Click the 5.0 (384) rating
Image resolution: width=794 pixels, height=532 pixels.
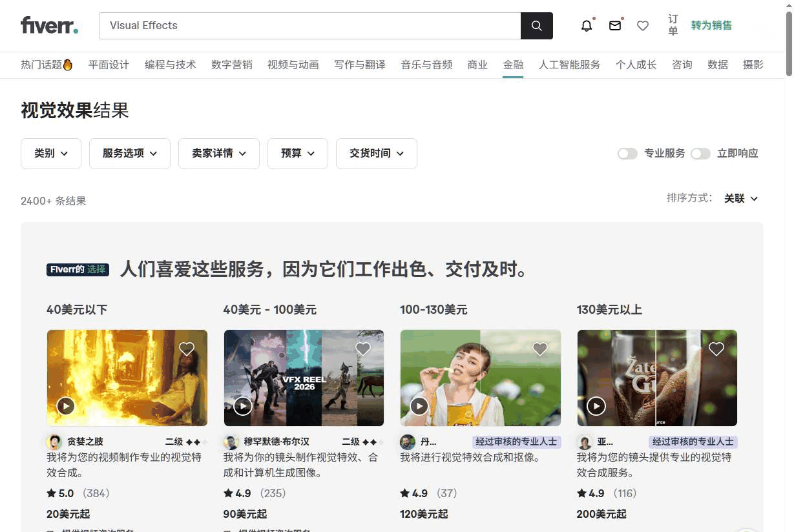coord(78,494)
